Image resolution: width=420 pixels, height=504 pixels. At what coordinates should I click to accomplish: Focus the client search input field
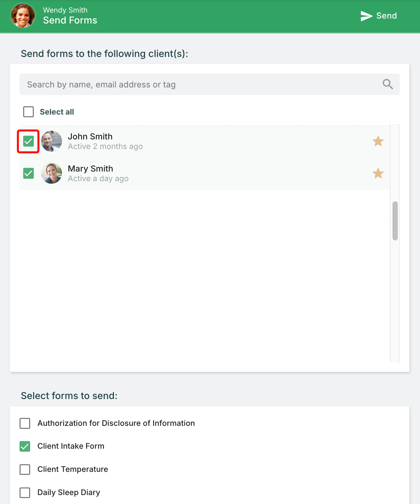pos(210,84)
